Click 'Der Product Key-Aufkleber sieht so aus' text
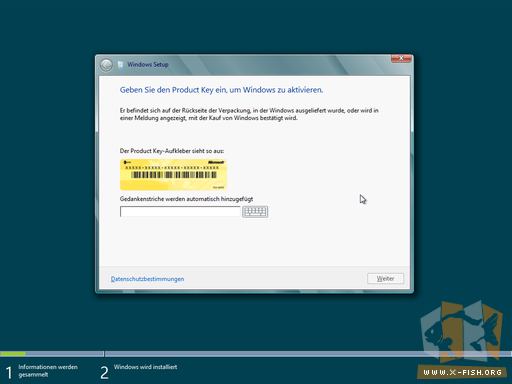Viewport: 512px width, 384px height. (x=172, y=151)
